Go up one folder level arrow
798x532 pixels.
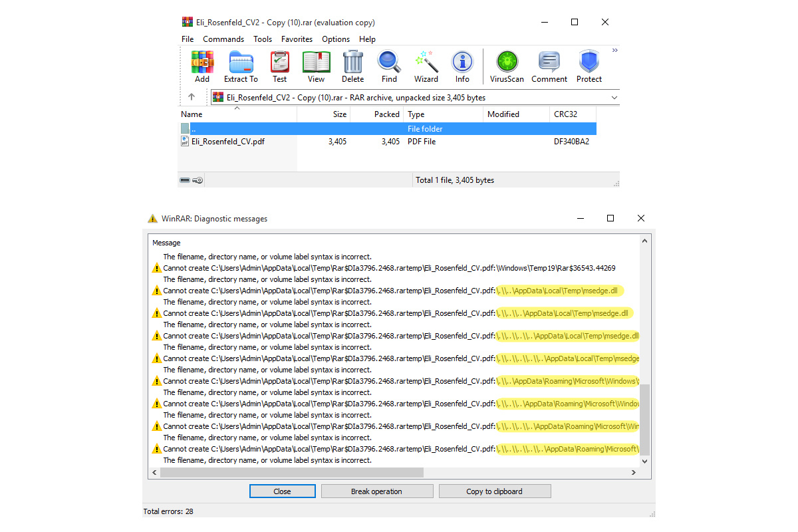tap(192, 97)
